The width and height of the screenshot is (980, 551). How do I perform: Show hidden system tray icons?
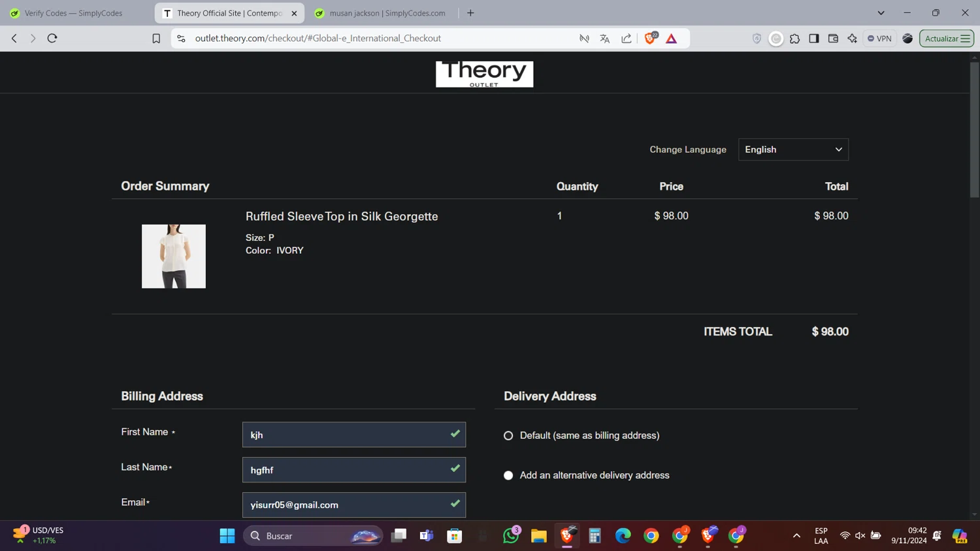796,536
